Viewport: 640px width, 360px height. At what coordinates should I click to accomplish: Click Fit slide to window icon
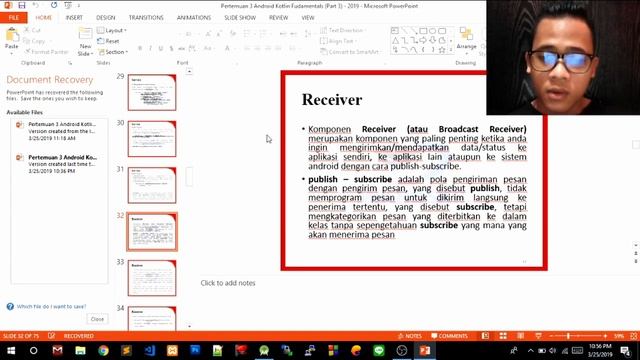[633, 336]
